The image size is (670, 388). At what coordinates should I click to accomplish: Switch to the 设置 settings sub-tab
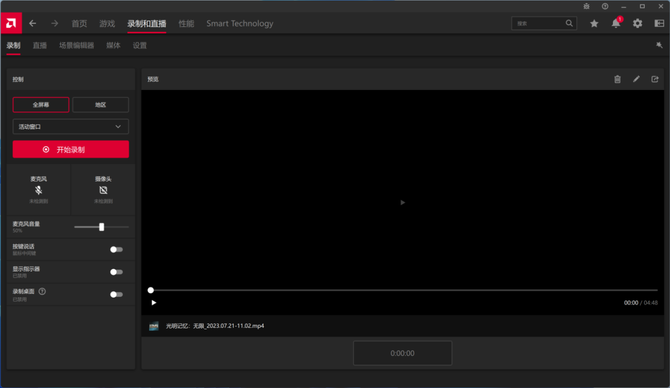point(139,45)
